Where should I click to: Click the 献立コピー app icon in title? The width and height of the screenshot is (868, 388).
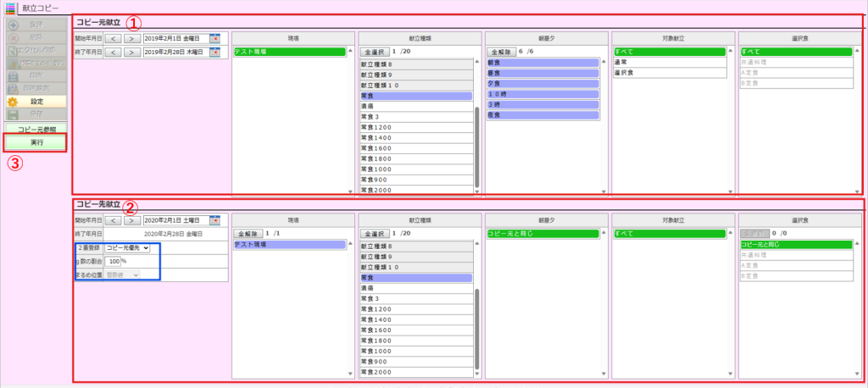(x=10, y=8)
